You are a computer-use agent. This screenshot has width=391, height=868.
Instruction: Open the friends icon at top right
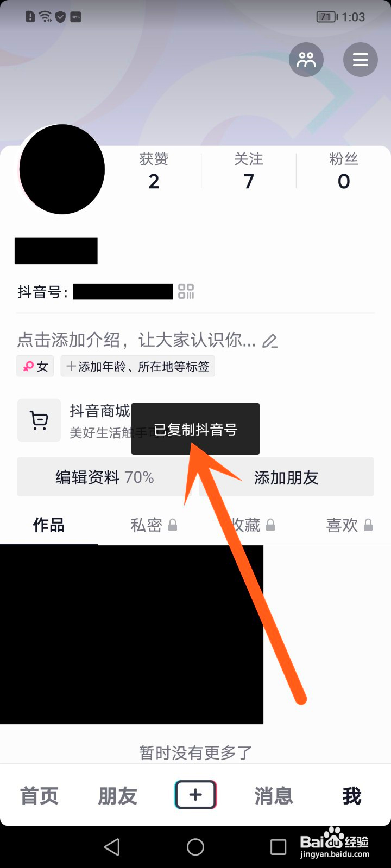306,60
